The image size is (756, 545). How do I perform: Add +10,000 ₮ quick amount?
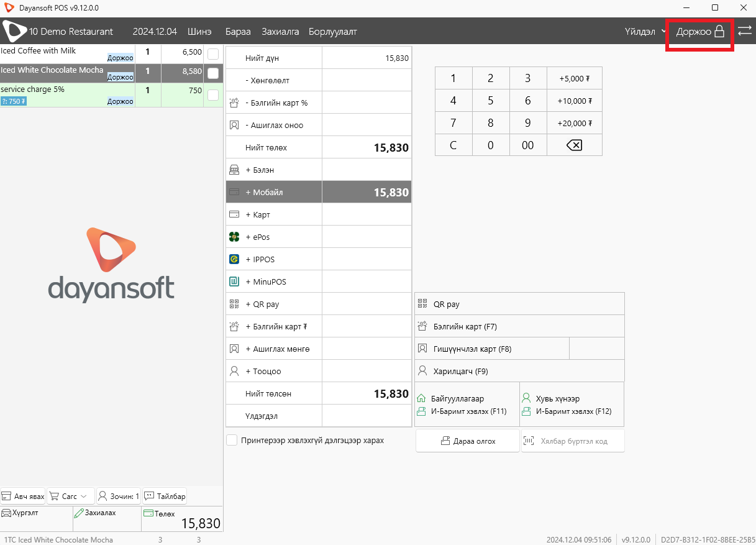(574, 101)
